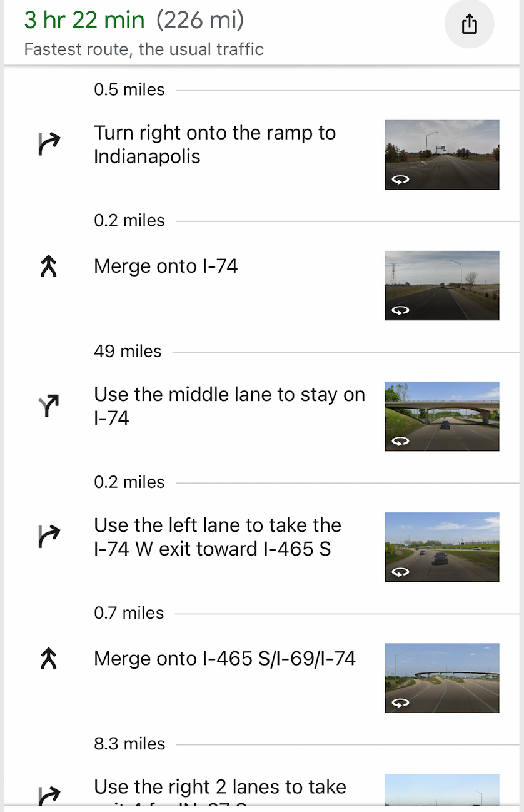Tap the '49 miles' distance segment label

128,352
